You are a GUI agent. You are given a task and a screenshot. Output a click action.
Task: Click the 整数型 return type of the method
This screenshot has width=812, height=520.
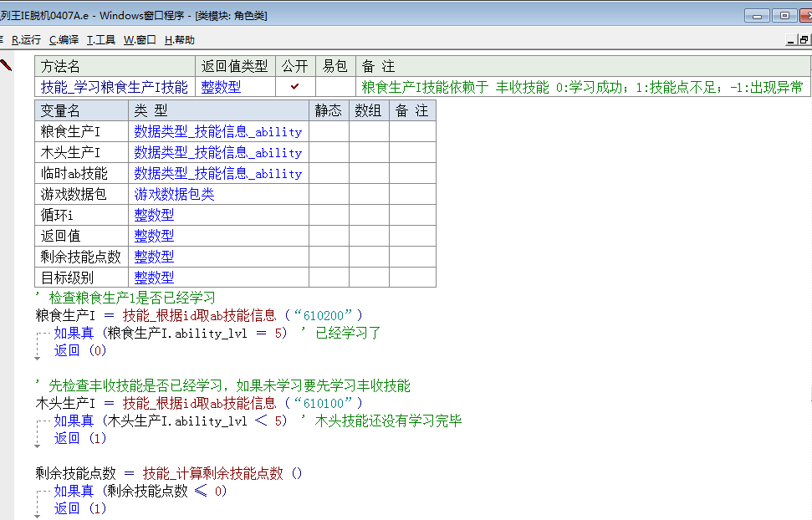222,87
